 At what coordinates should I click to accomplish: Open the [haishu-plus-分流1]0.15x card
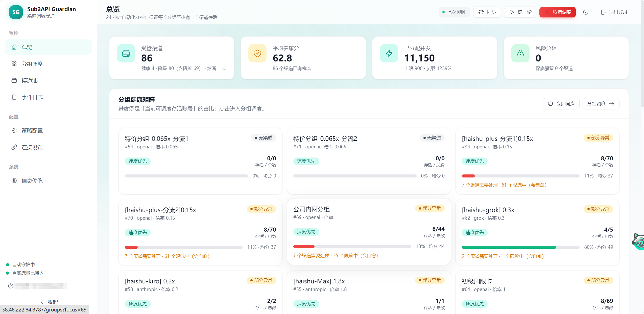coord(537,161)
